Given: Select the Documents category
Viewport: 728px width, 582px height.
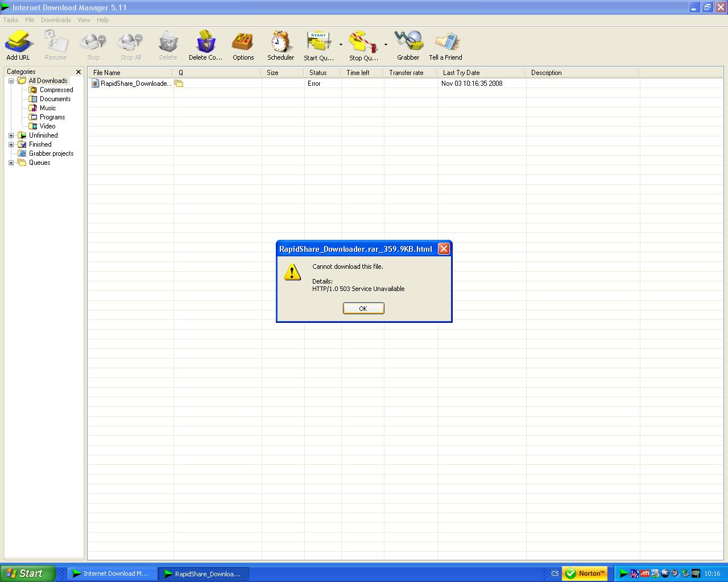Looking at the screenshot, I should pos(55,99).
